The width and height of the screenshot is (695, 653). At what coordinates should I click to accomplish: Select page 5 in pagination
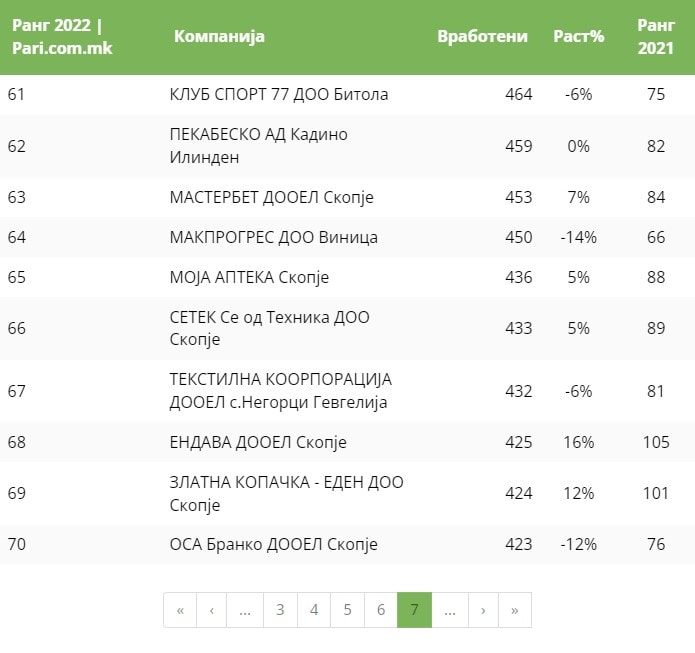(347, 610)
